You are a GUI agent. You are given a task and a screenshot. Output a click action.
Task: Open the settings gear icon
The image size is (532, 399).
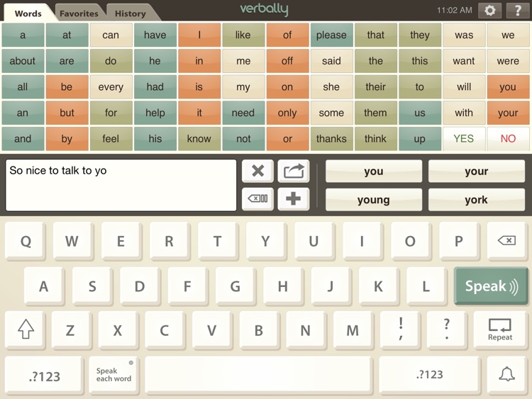490,11
